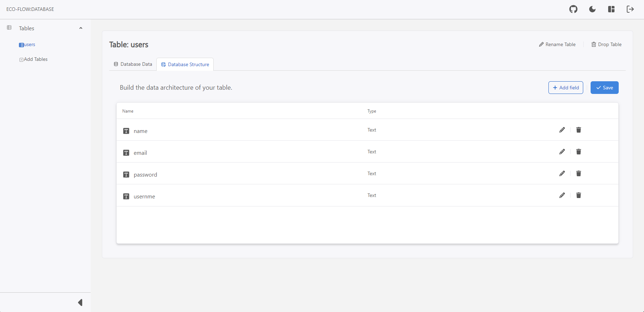Image resolution: width=644 pixels, height=312 pixels.
Task: Click the Text type of name row
Action: point(372,130)
